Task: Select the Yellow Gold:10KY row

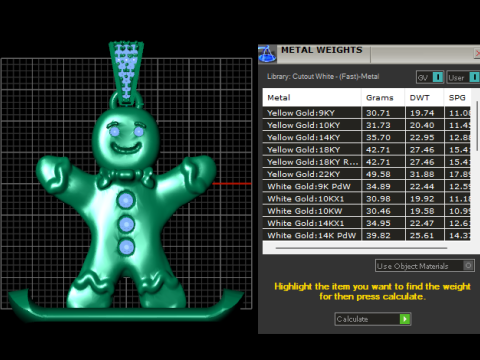Action: pyautogui.click(x=367, y=125)
